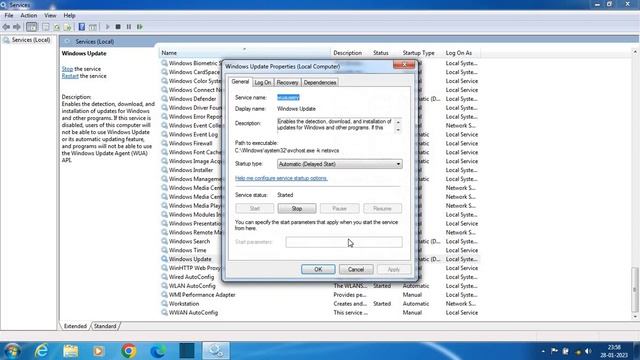Screen dimensions: 640x360
Task: Click the Back arrow in Services toolbar
Action: 6,27
